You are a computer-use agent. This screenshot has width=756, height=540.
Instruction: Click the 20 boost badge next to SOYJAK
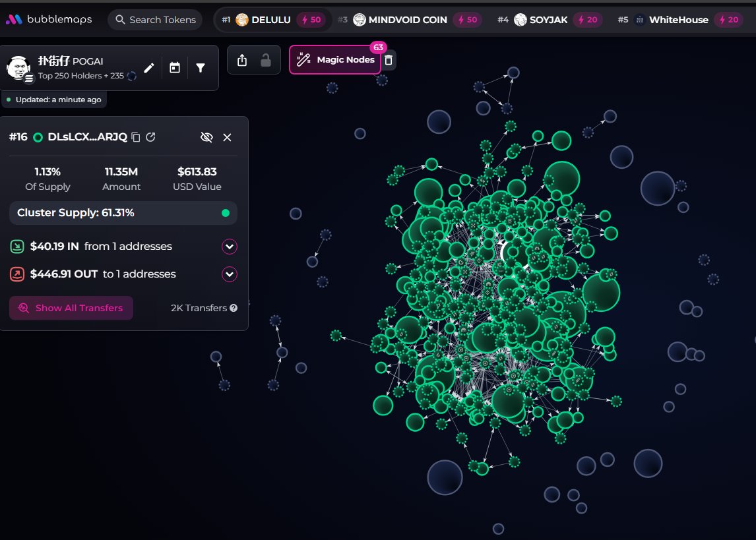pos(588,20)
